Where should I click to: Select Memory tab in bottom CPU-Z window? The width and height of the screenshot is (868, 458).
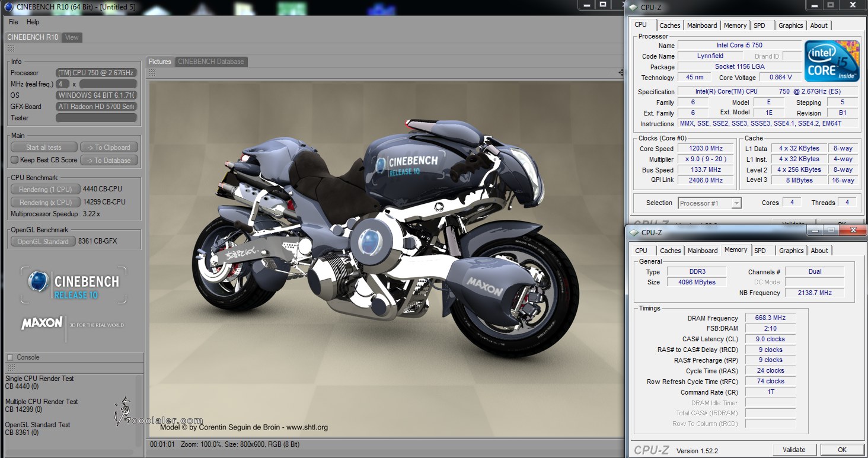point(736,249)
